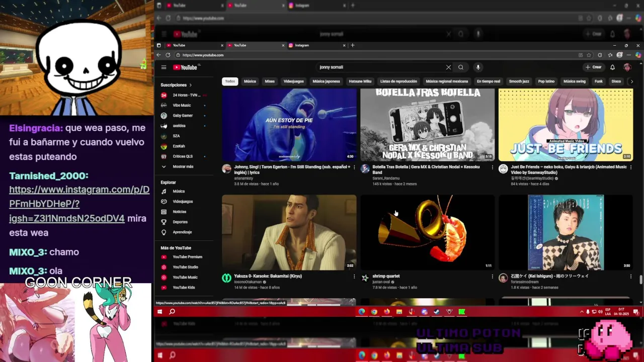Open the Críticas QLS channel

[183, 156]
